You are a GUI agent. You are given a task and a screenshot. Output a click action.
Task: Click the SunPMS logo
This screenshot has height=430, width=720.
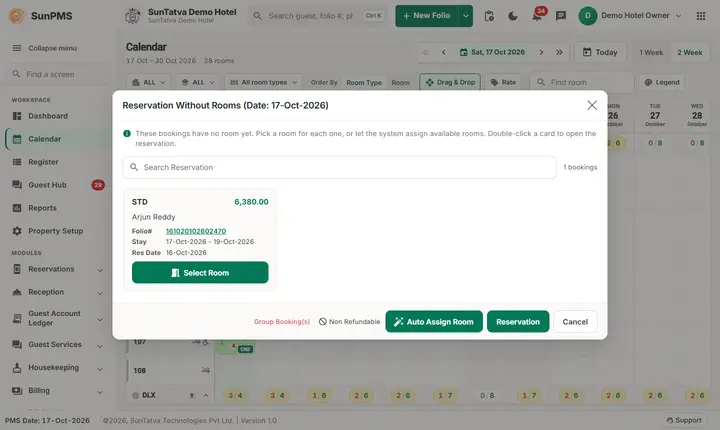(x=40, y=16)
